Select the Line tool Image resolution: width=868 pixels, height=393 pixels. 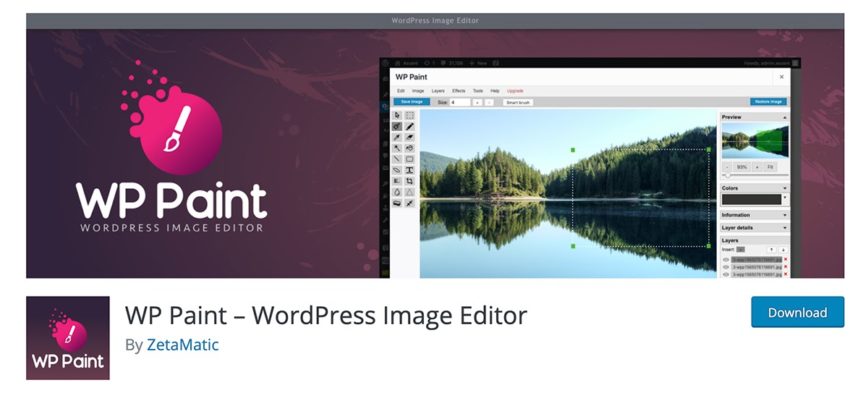[397, 159]
